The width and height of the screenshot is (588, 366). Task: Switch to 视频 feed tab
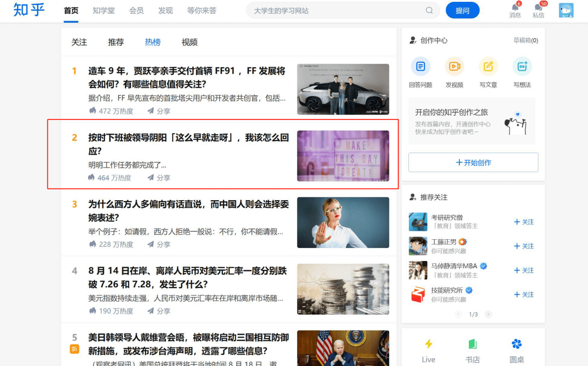[x=189, y=42]
